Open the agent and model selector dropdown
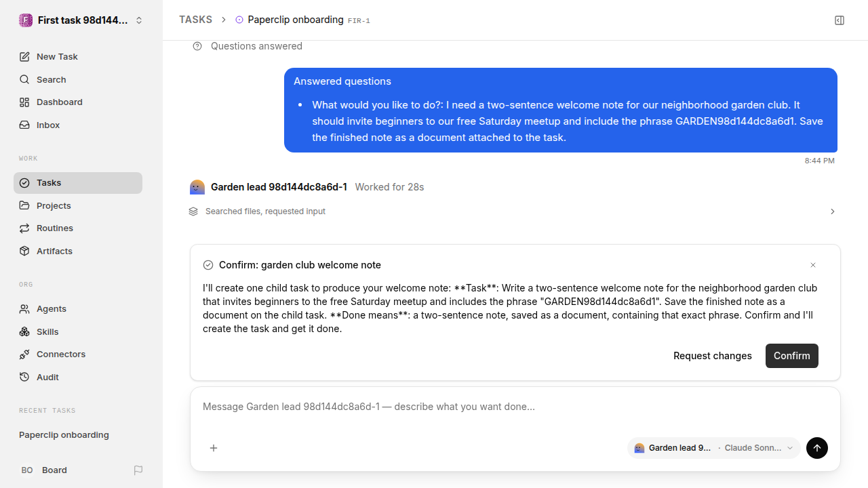Image resolution: width=868 pixels, height=488 pixels. pyautogui.click(x=714, y=448)
